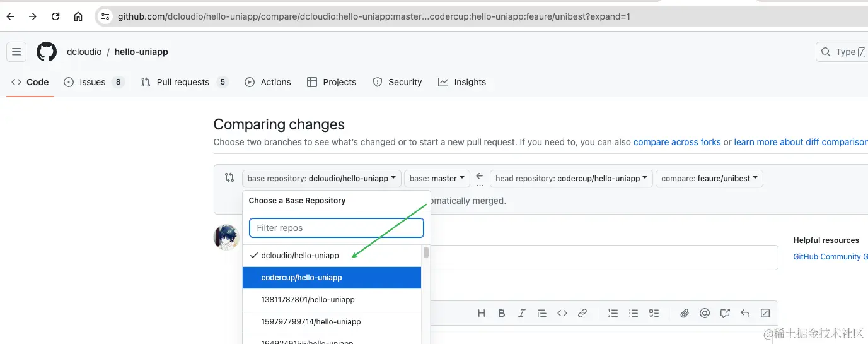Image resolution: width=868 pixels, height=344 pixels.
Task: Go to GitHub homepage via Octocat logo
Action: click(47, 52)
